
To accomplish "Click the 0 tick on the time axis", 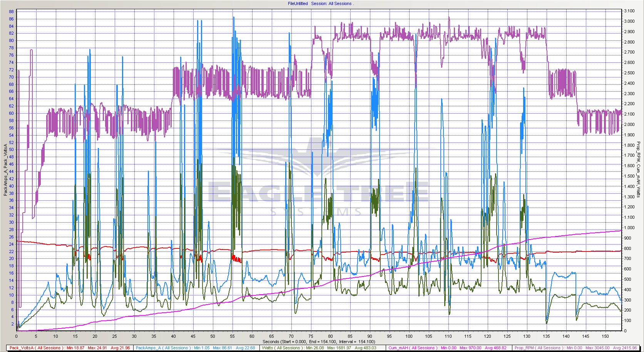I will pos(16,336).
